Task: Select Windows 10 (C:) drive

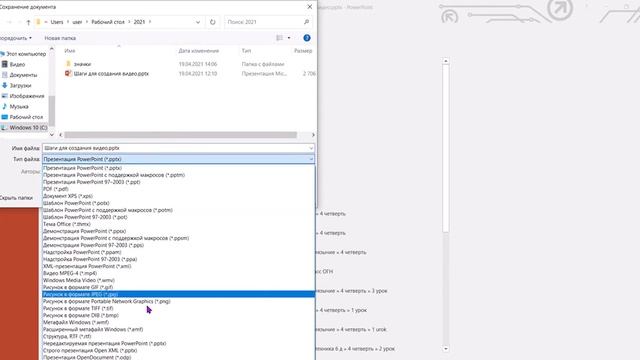Action: point(28,128)
